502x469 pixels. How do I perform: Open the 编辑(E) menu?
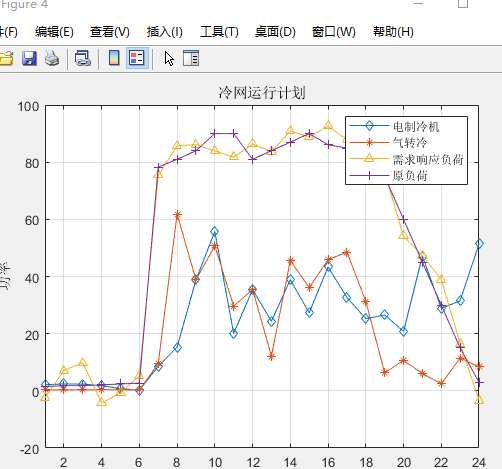(x=54, y=32)
